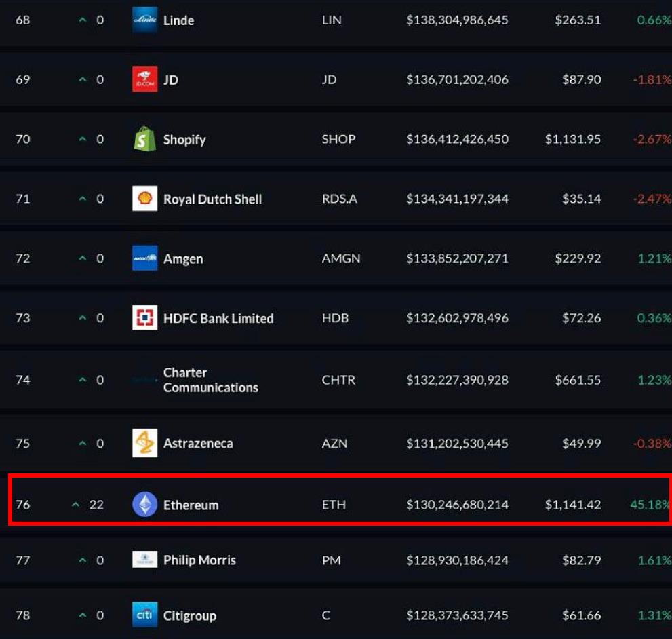Click the up arrow in the Charter Communications row

point(83,380)
